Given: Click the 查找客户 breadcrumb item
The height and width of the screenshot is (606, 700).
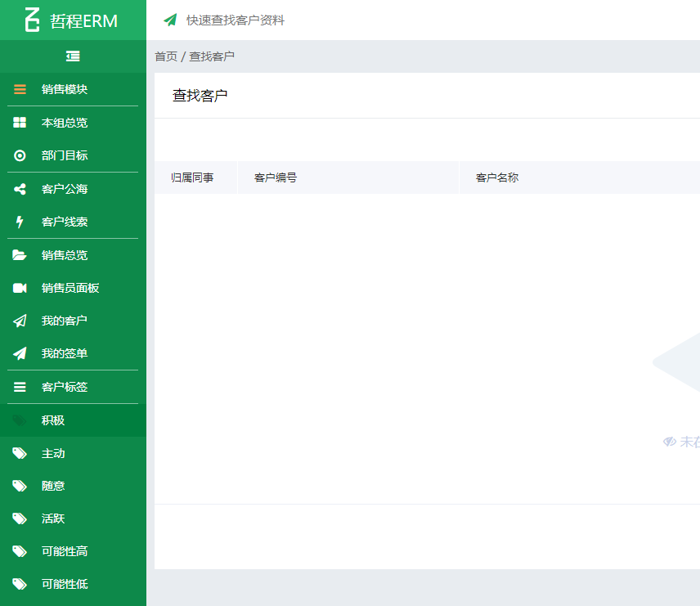Looking at the screenshot, I should pos(212,56).
